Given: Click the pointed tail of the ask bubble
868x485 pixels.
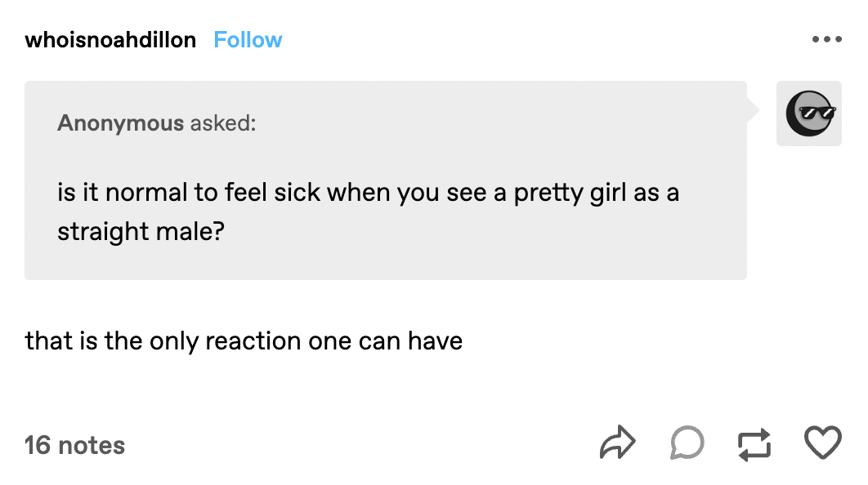Looking at the screenshot, I should pyautogui.click(x=754, y=109).
